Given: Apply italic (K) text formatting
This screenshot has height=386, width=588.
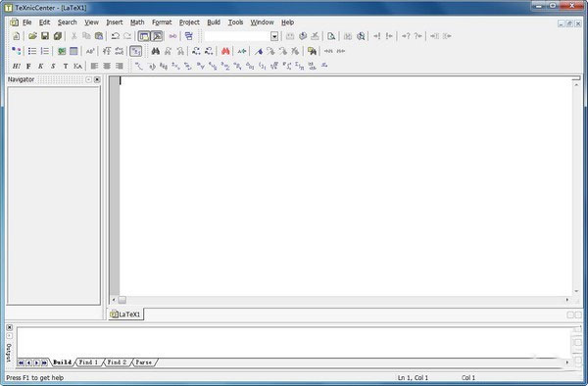Looking at the screenshot, I should 40,67.
